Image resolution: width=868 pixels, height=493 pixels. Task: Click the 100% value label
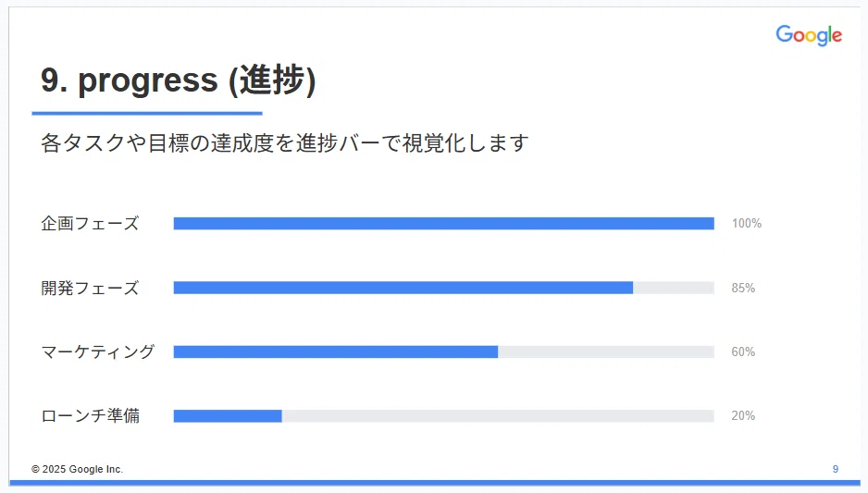(x=746, y=224)
